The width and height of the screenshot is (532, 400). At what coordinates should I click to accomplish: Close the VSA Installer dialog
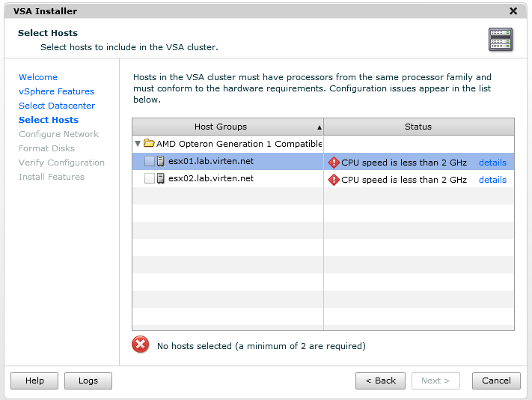[513, 11]
